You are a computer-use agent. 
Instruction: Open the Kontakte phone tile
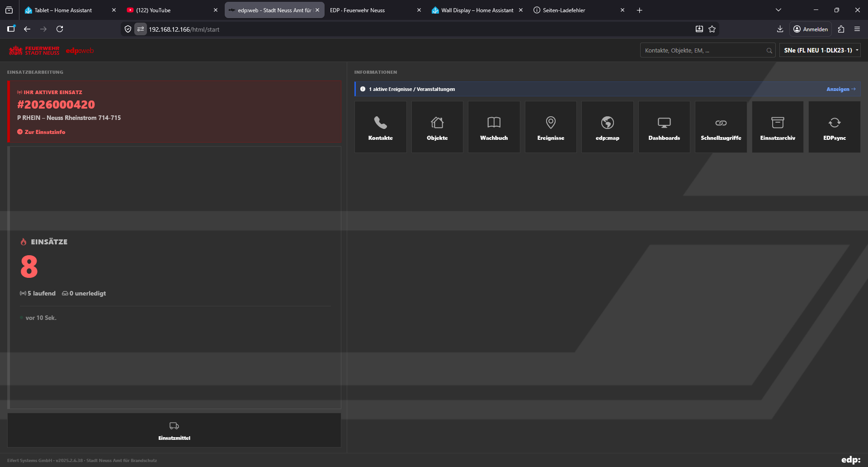[x=380, y=127]
